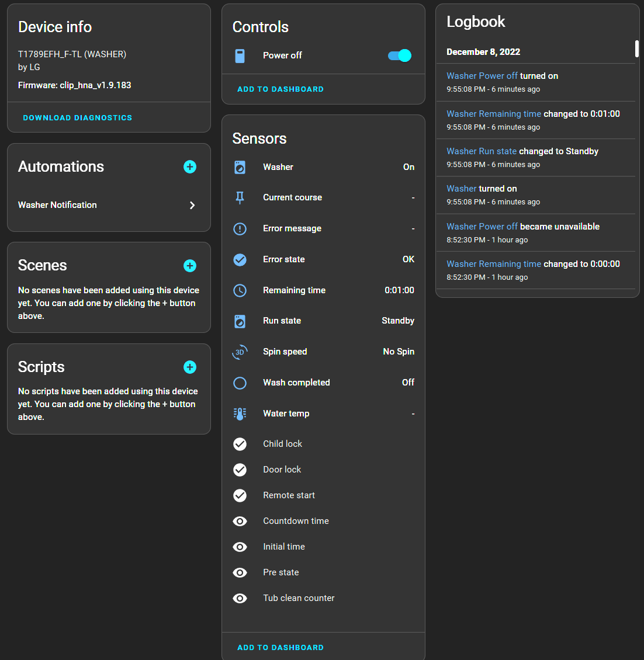This screenshot has width=644, height=660.
Task: Click the Error message alert icon
Action: pos(240,228)
